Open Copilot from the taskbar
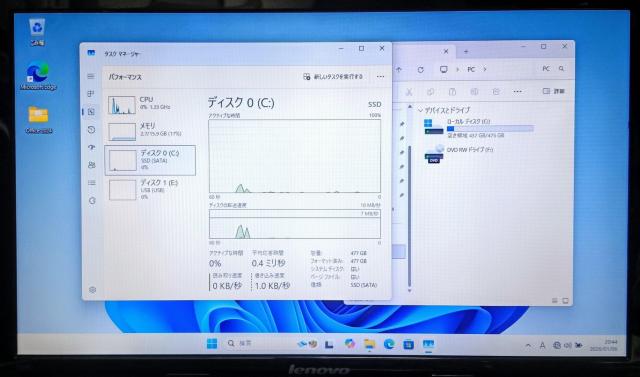The height and width of the screenshot is (377, 640). tap(350, 344)
